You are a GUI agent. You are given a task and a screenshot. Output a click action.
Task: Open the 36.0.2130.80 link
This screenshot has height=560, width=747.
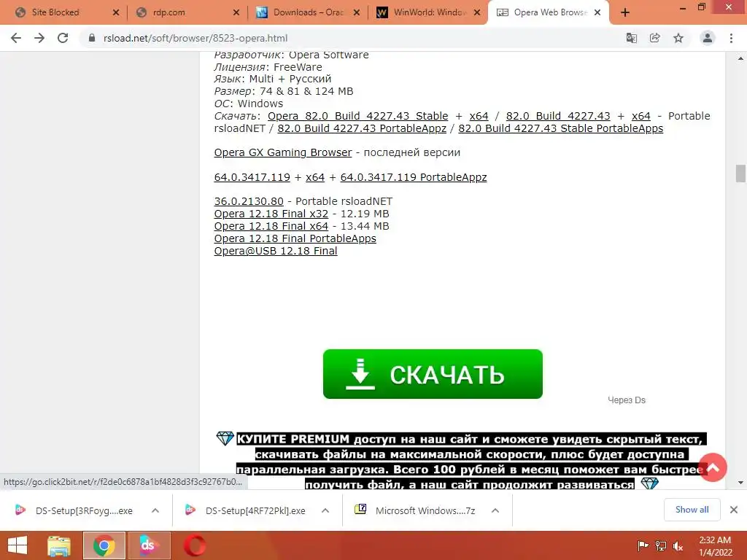point(249,202)
